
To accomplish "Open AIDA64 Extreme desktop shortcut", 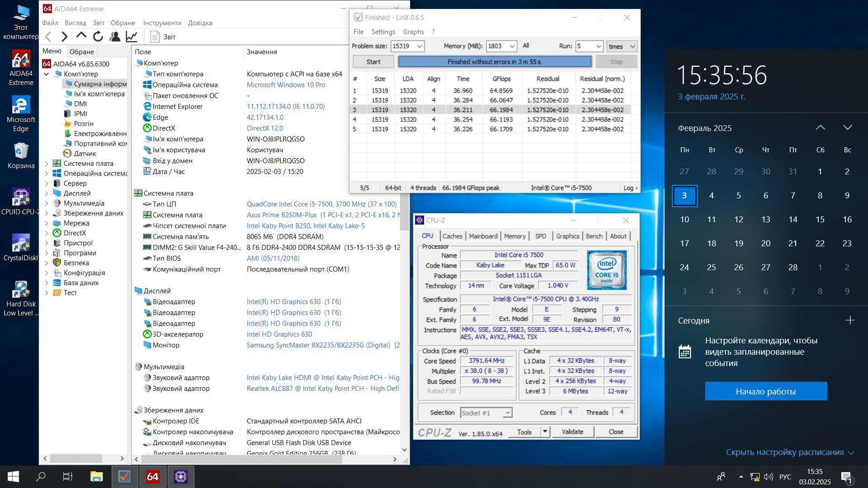I will [21, 68].
